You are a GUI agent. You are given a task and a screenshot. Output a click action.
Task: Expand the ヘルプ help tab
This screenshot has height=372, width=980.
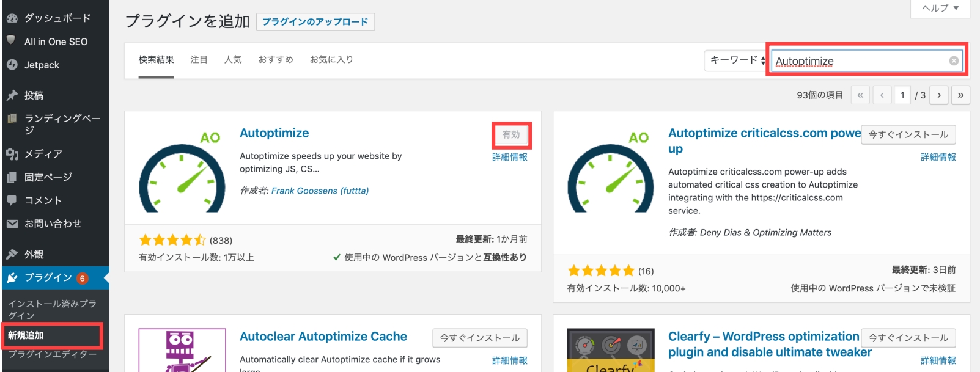click(x=940, y=9)
